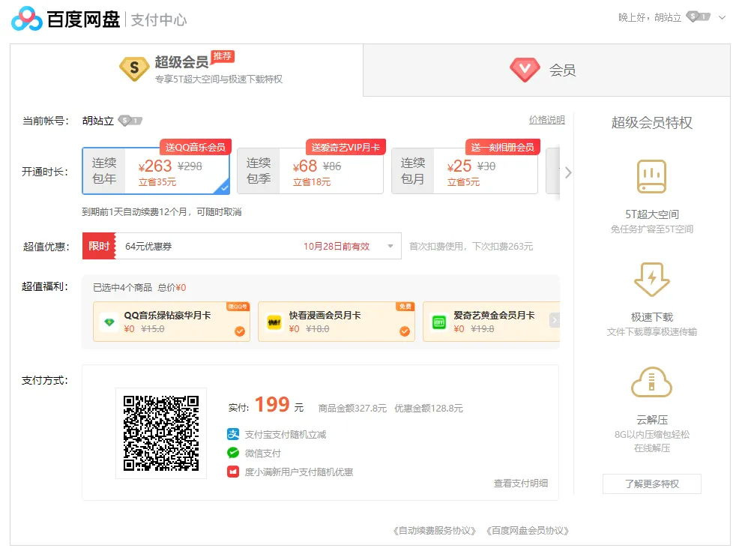The image size is (748, 560).
Task: Click the cloud decompression icon
Action: pos(651,382)
